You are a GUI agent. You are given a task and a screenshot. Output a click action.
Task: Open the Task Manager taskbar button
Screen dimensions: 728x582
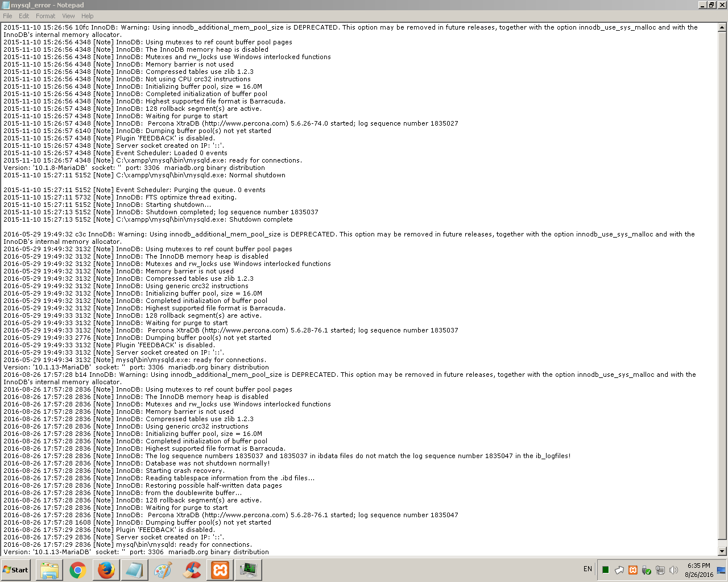[x=249, y=569]
